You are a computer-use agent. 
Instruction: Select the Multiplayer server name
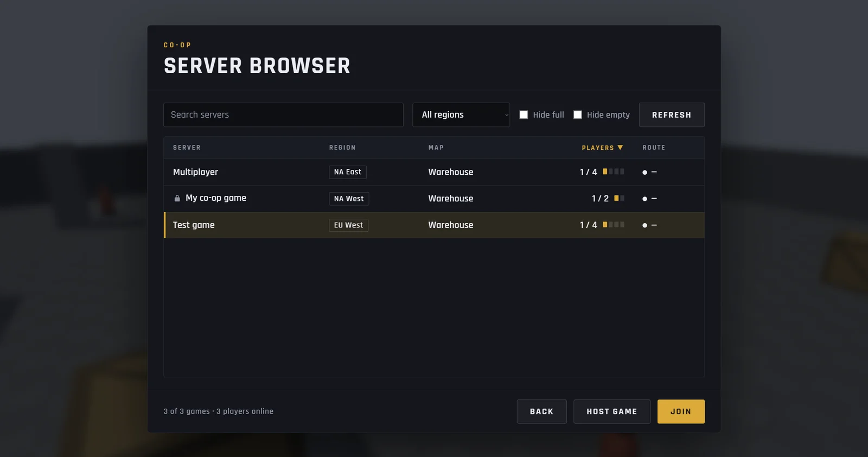[195, 172]
